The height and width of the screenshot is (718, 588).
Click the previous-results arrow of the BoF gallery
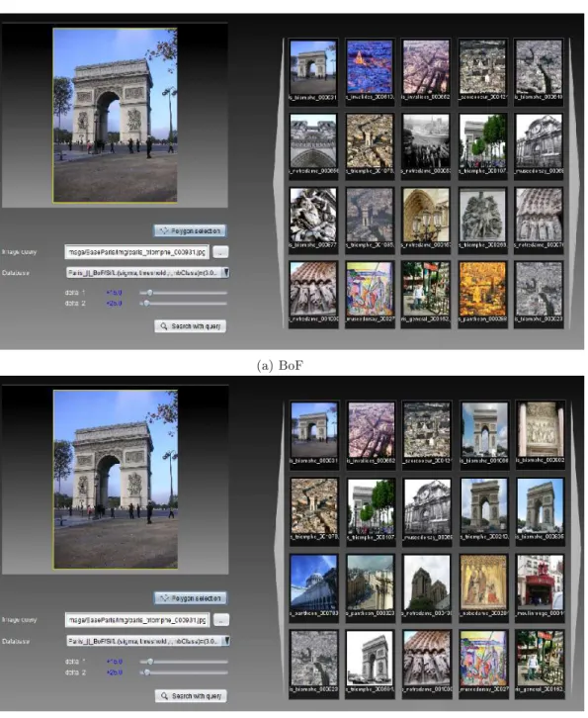(x=279, y=183)
